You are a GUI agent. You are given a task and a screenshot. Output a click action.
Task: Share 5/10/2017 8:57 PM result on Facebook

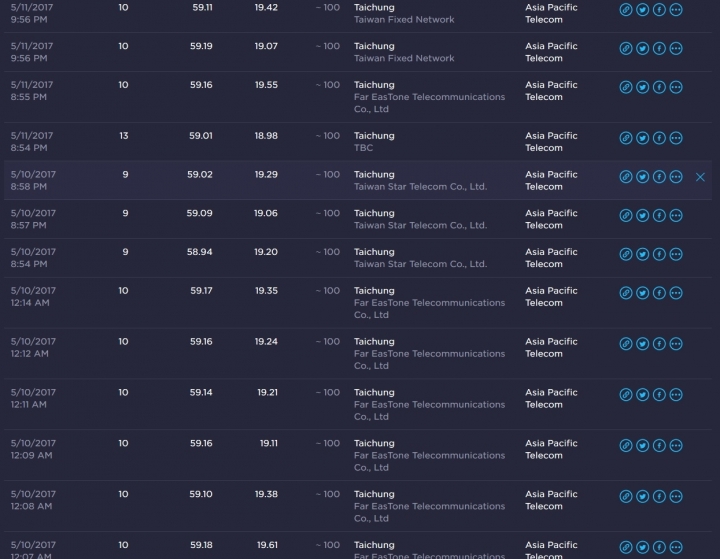(659, 216)
